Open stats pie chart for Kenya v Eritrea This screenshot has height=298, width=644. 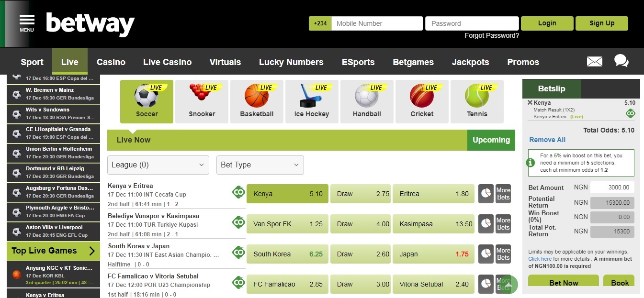tap(486, 194)
